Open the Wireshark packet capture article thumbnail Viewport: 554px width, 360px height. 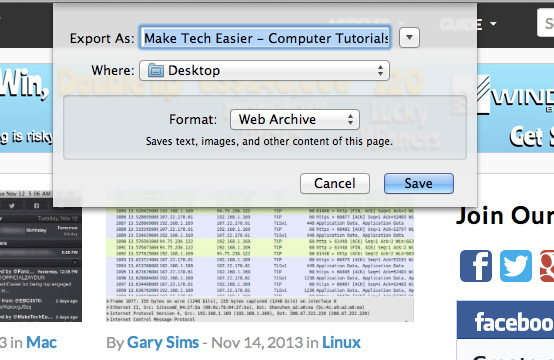[x=260, y=264]
